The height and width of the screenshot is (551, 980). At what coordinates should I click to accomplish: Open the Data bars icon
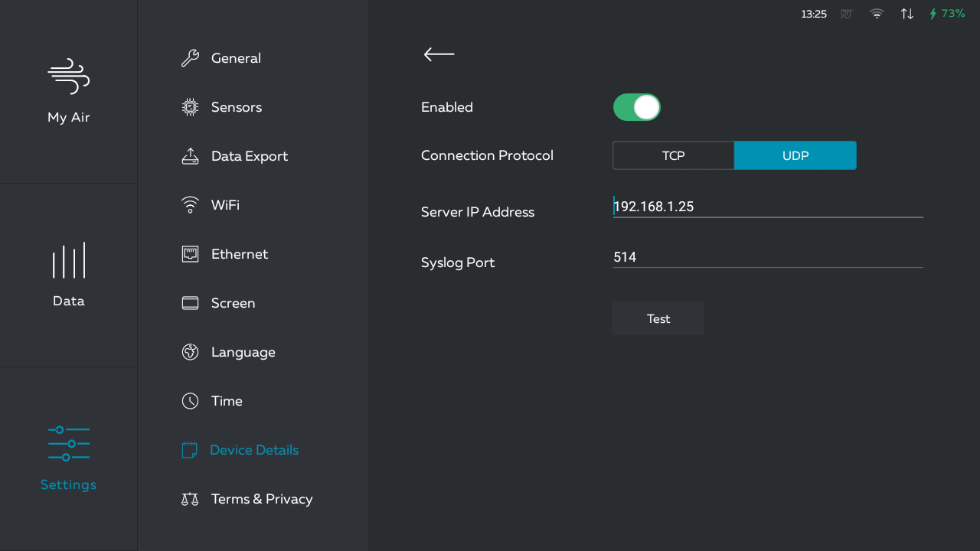coord(69,260)
